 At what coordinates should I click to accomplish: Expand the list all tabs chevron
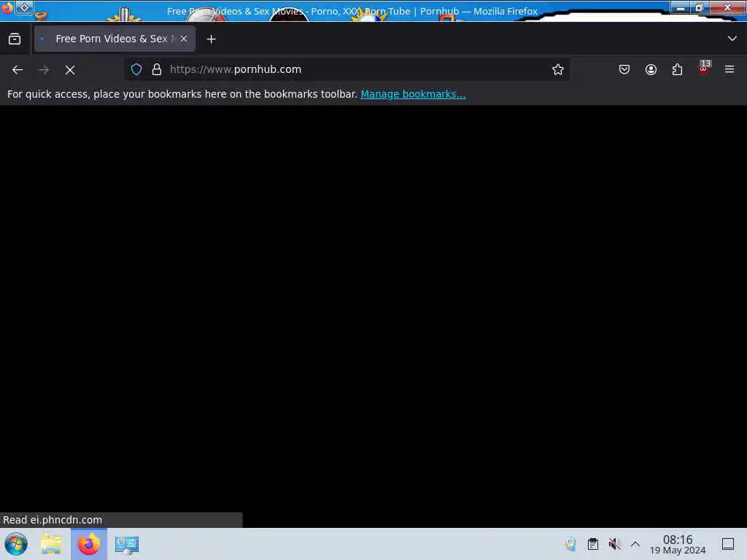click(732, 39)
